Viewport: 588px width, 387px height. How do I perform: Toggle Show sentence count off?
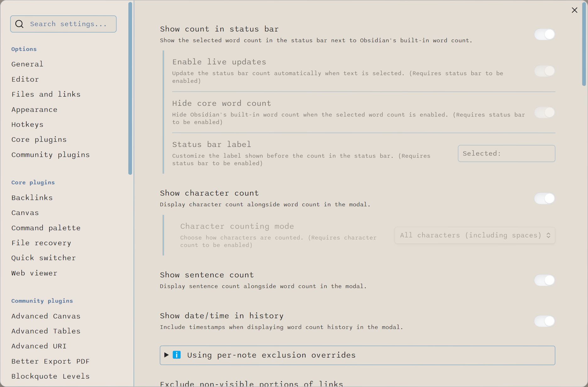point(544,280)
